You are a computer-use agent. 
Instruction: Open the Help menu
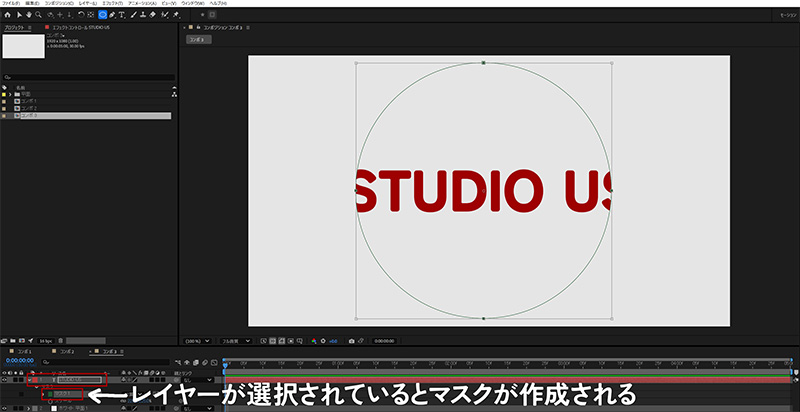[x=218, y=3]
